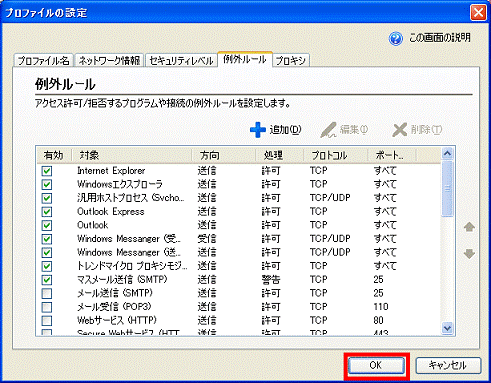Move the selected rule down with the down arrow
This screenshot has width=491, height=383.
click(x=469, y=254)
